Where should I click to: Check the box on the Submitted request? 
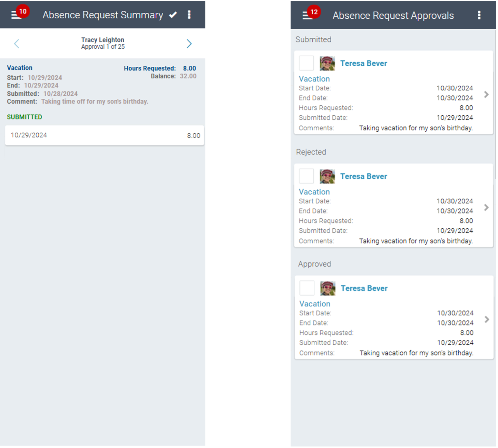[306, 63]
